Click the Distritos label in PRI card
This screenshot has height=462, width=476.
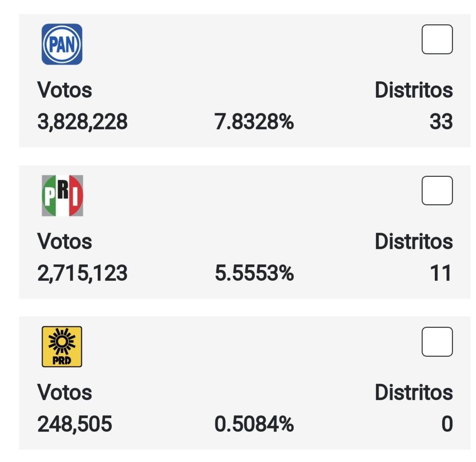point(414,242)
